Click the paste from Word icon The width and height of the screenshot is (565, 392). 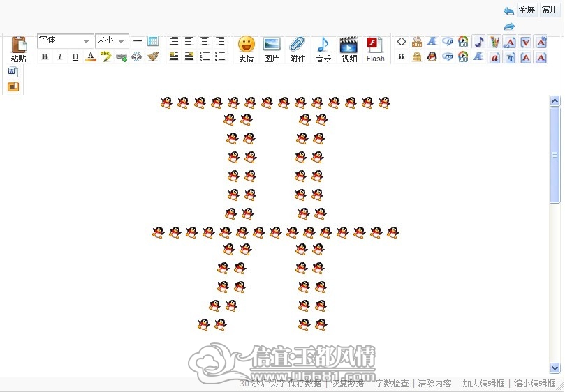[13, 72]
